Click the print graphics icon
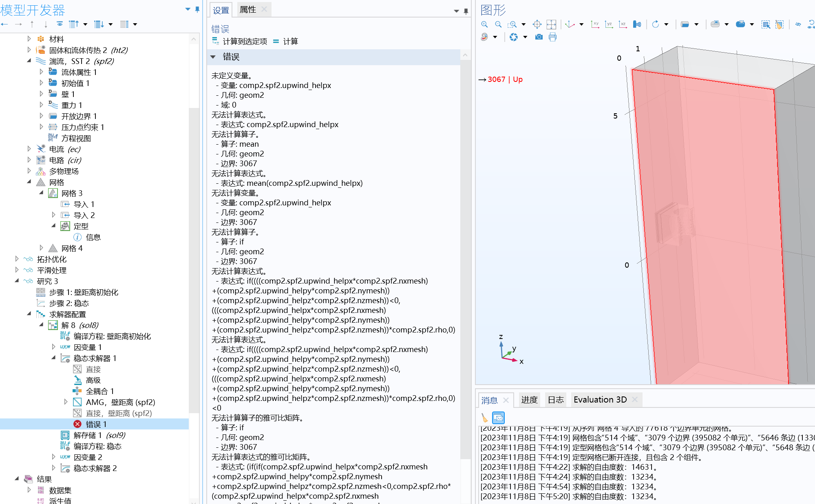Viewport: 815px width, 504px height. (x=552, y=37)
